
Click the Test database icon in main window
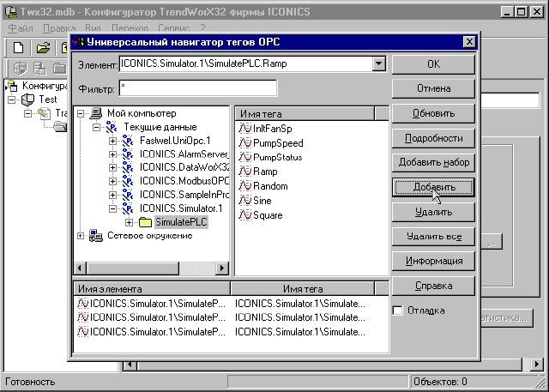(x=27, y=100)
